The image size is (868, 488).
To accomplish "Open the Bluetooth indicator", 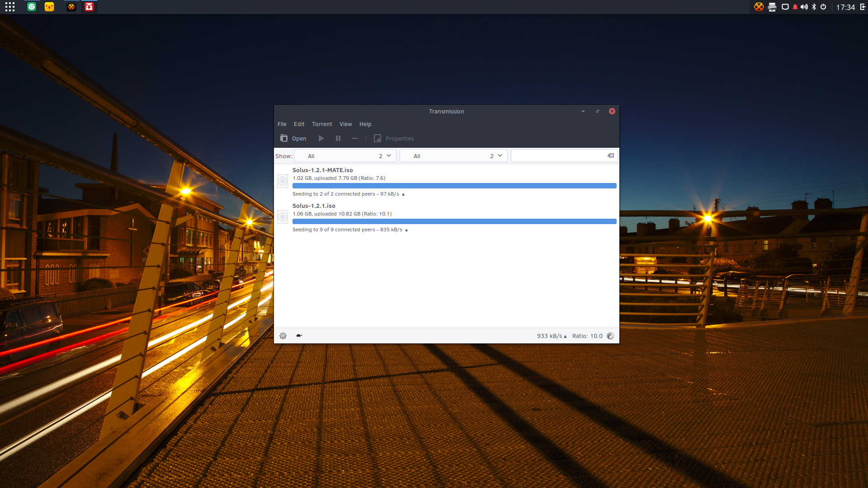I will pyautogui.click(x=814, y=7).
